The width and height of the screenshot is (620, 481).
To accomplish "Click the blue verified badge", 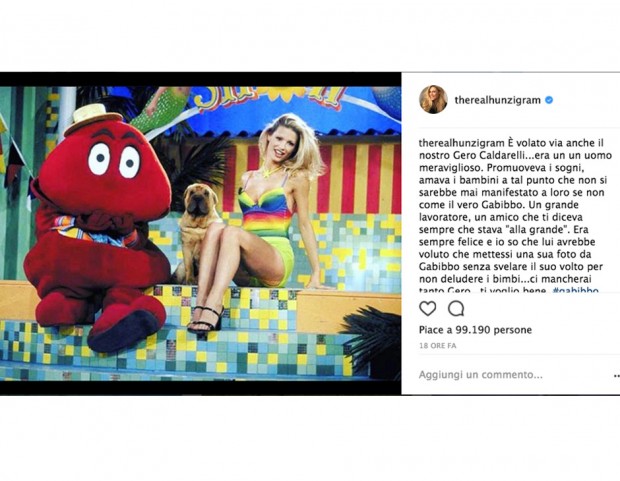I will [x=549, y=100].
